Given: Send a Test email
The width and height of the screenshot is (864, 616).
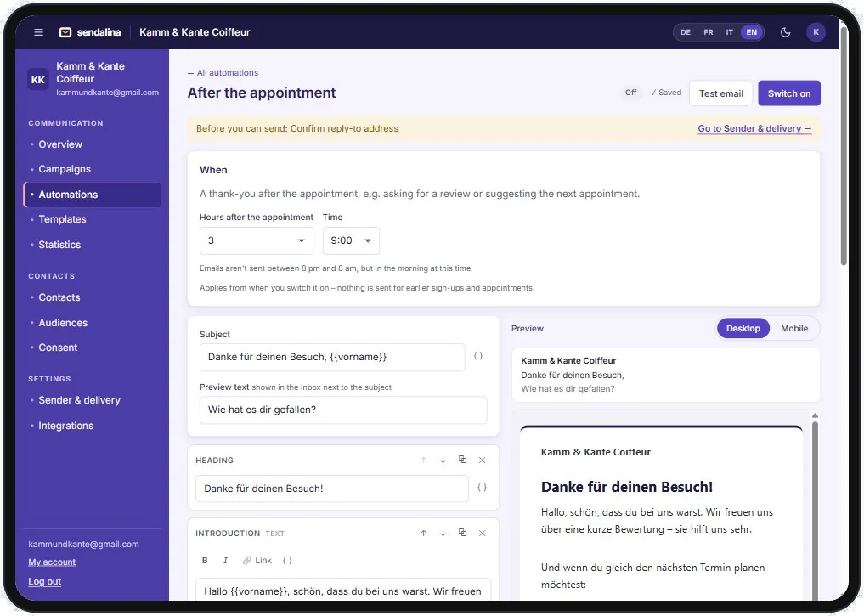Looking at the screenshot, I should tap(720, 93).
